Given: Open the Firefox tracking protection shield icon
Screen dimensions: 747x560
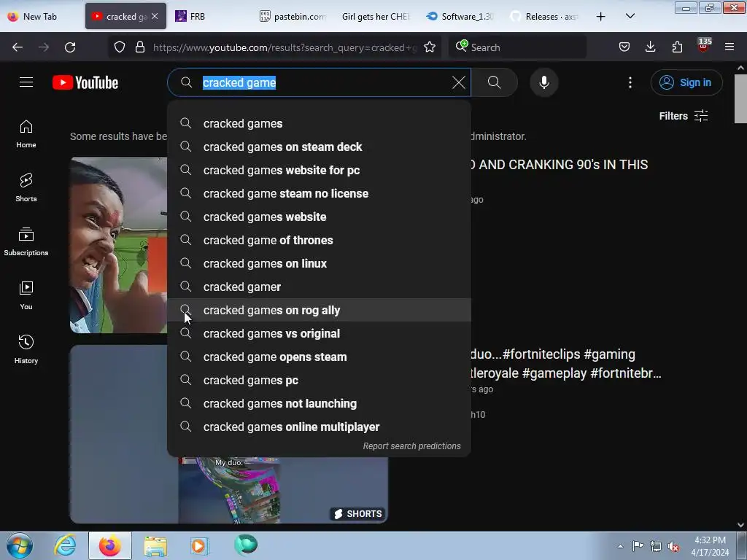Looking at the screenshot, I should click(120, 47).
